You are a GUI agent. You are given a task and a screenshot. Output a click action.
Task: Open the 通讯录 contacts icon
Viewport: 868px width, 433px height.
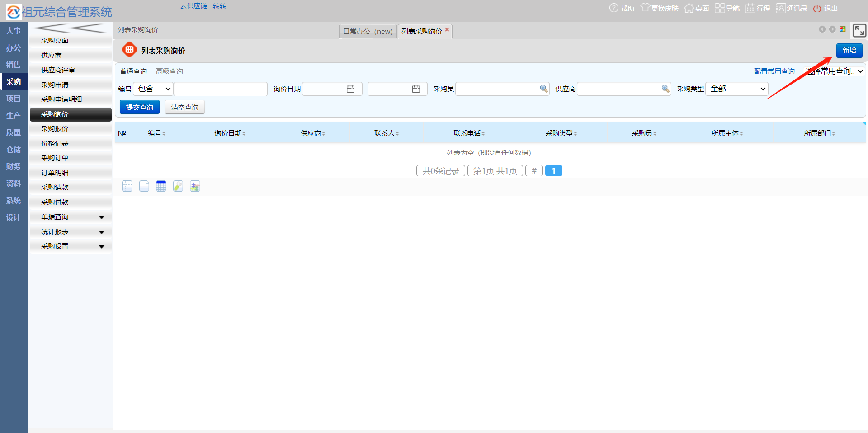point(781,8)
